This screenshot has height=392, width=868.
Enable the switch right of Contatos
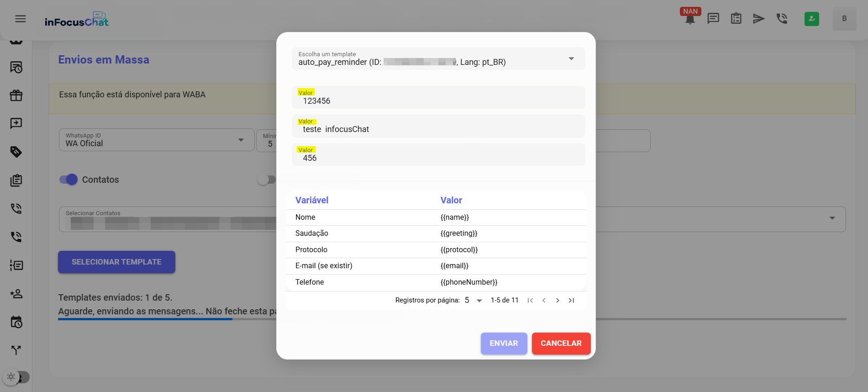pos(266,180)
